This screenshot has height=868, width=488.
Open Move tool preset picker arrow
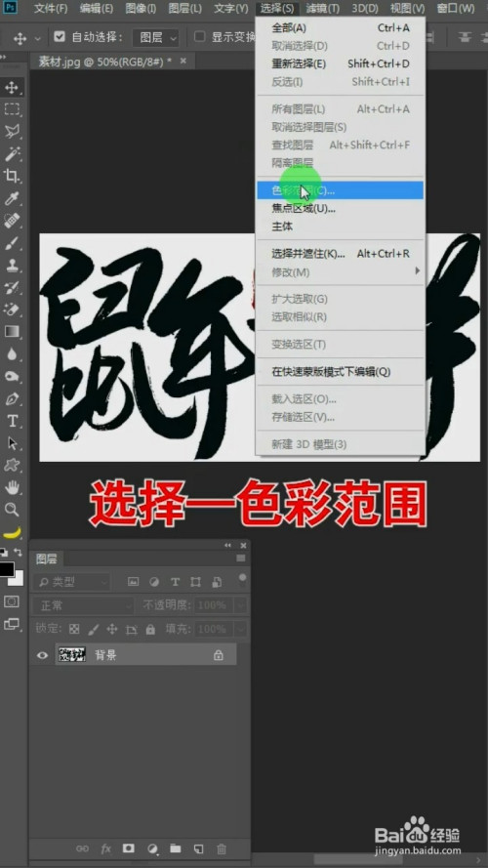point(38,38)
